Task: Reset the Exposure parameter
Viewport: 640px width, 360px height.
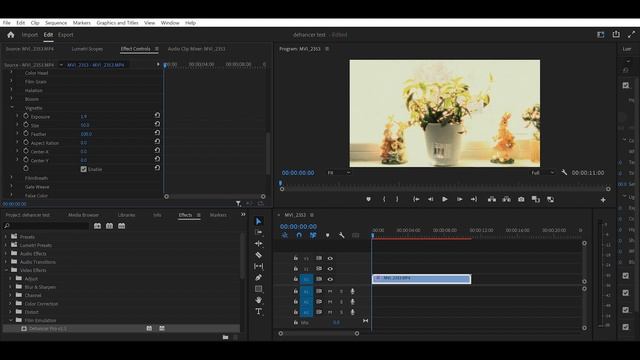Action: click(157, 116)
